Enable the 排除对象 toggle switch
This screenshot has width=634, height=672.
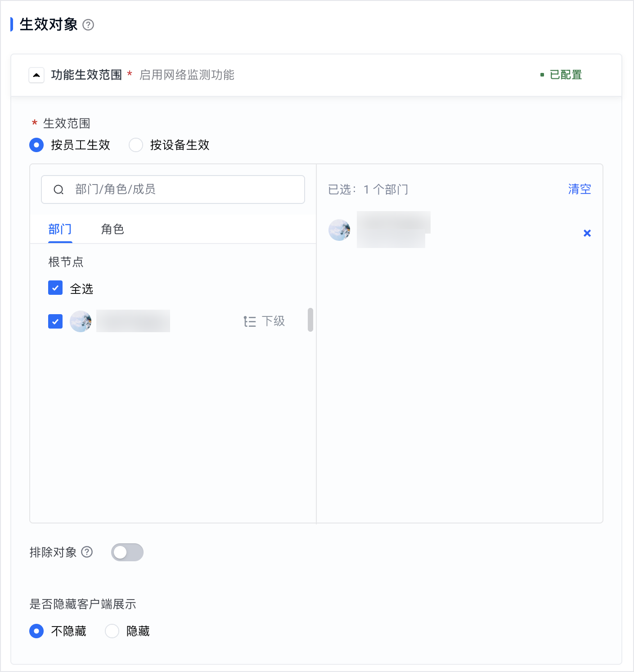point(127,552)
